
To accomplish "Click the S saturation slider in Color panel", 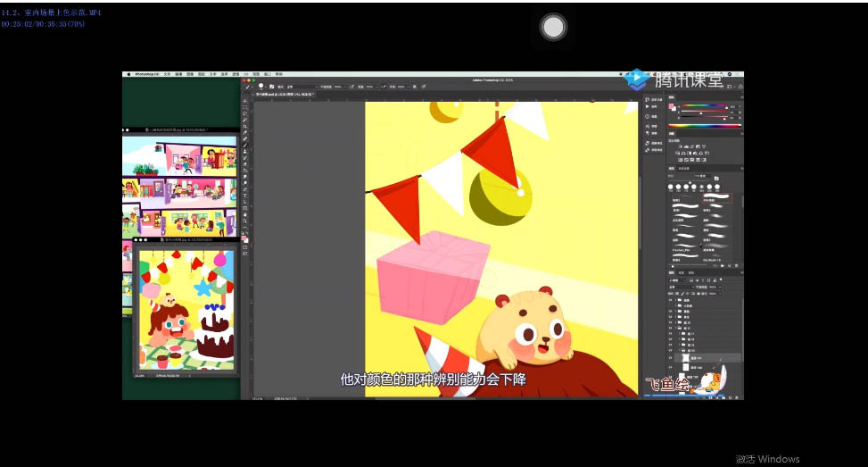I will pos(705,112).
